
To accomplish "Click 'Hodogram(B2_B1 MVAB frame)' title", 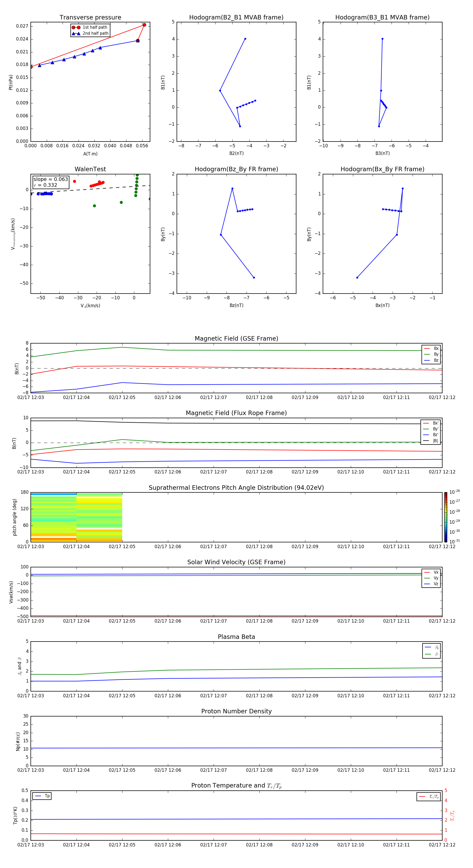I will coord(236,17).
